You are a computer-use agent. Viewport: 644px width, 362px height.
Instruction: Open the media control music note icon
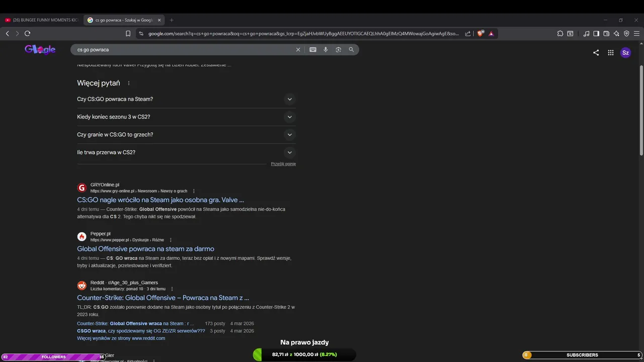pos(586,34)
